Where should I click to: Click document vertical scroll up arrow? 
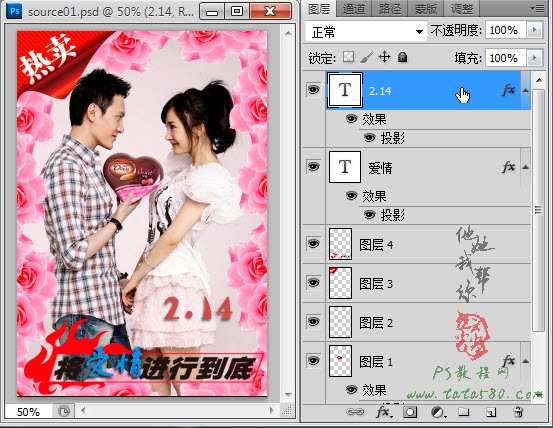[x=288, y=33]
